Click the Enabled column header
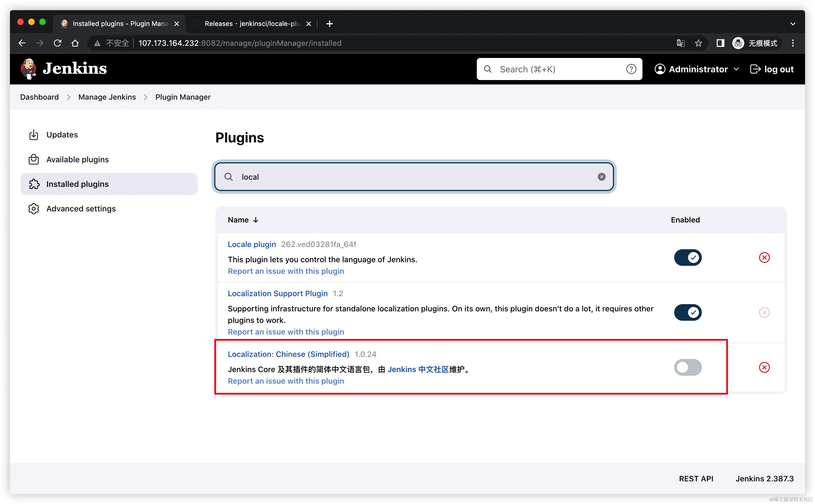 click(685, 220)
